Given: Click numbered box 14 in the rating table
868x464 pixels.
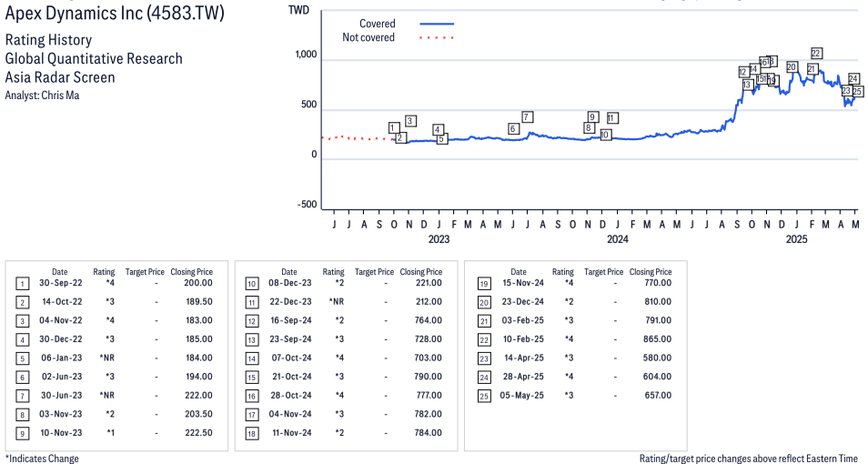Looking at the screenshot, I should click(x=252, y=358).
